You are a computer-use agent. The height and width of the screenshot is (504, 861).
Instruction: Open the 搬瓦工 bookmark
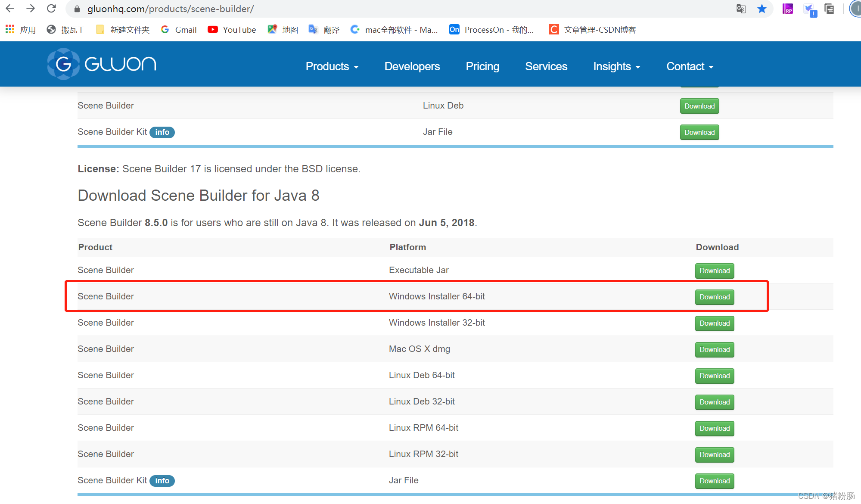coord(65,29)
